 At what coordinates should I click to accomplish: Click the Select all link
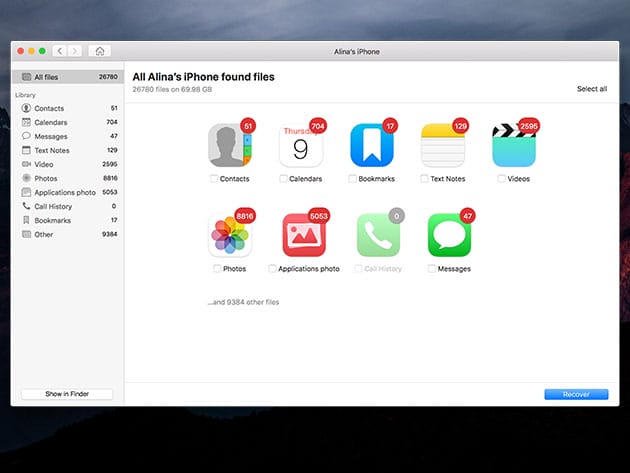point(591,89)
